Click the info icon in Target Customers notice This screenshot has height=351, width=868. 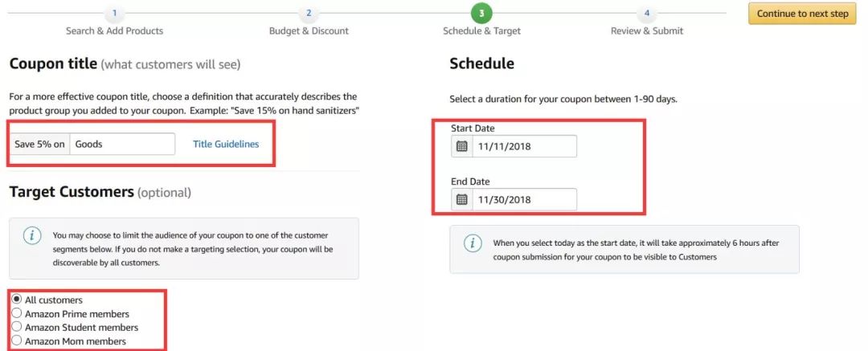(32, 235)
